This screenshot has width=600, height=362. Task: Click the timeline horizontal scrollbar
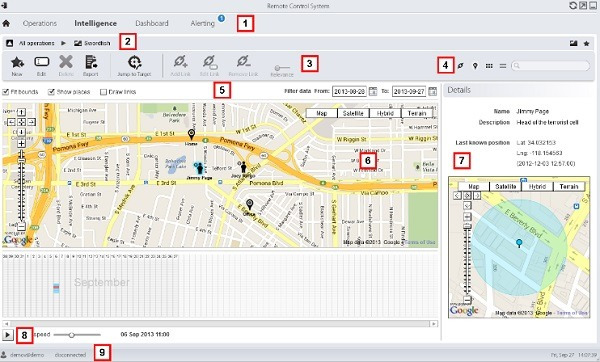(220, 324)
